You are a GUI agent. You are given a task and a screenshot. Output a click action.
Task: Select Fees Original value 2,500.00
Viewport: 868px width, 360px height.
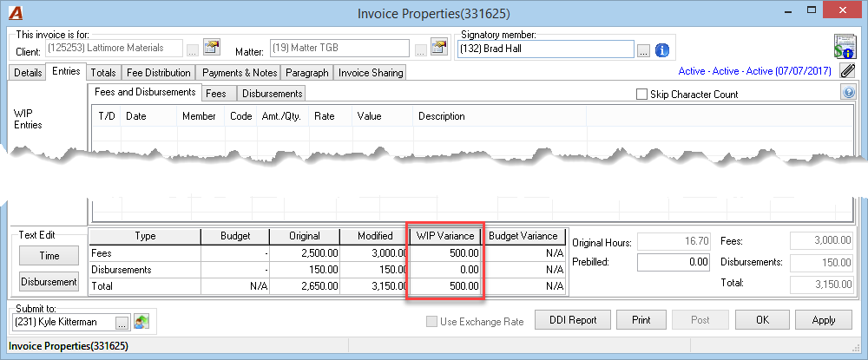pos(305,253)
